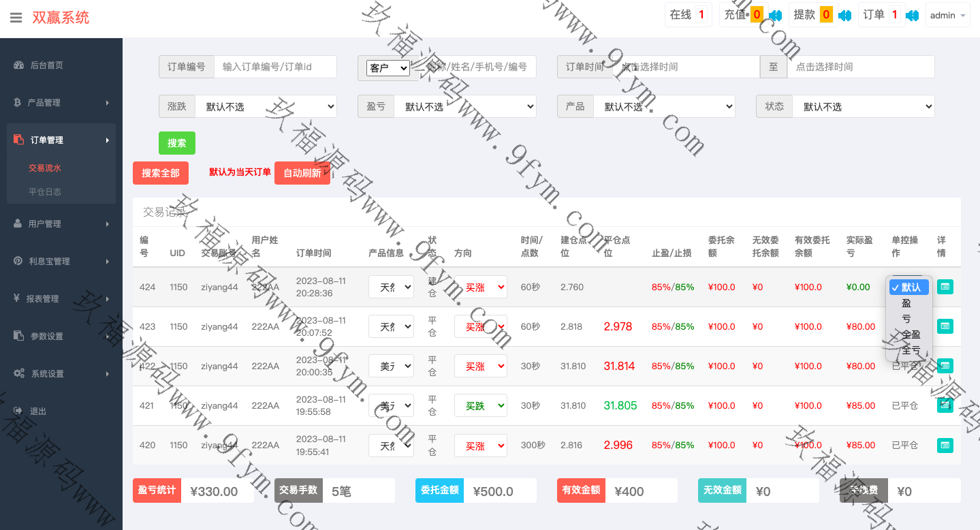Open the admin account dropdown
The height and width of the screenshot is (530, 980).
point(947,16)
